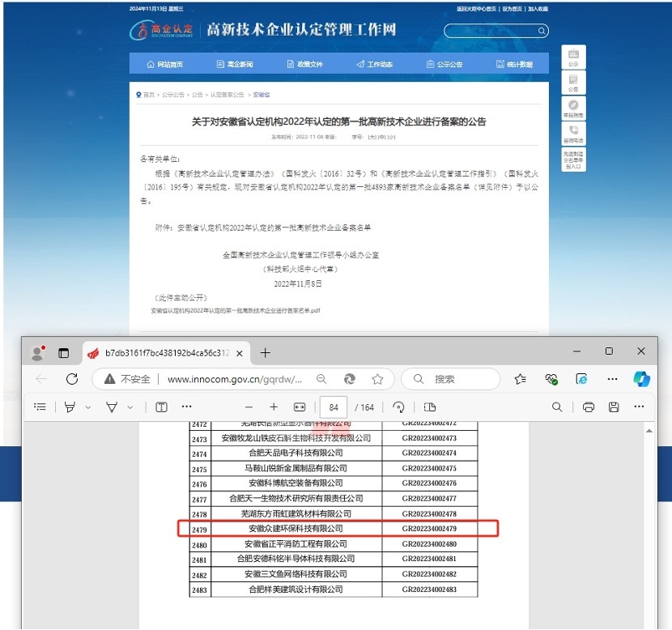Save the PDF document
672x630 pixels.
tap(614, 407)
